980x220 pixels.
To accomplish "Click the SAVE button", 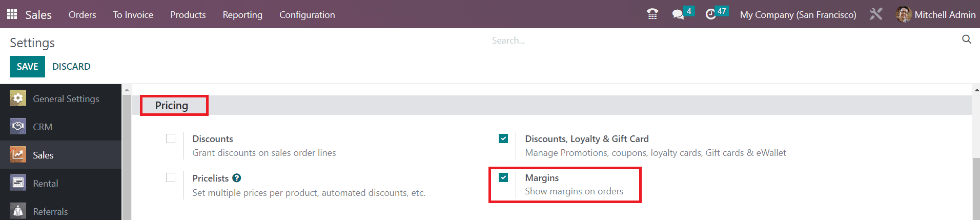I will (27, 67).
